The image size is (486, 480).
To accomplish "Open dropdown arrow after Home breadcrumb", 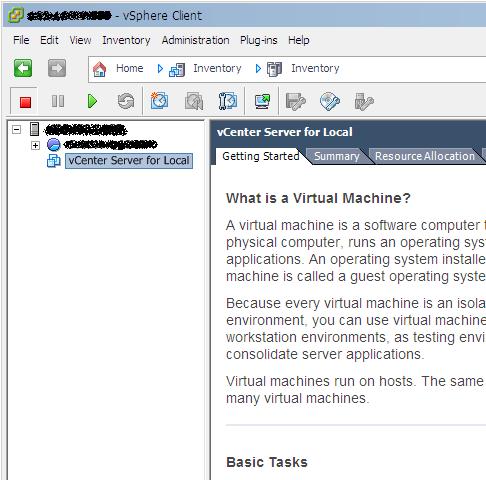I will (160, 69).
